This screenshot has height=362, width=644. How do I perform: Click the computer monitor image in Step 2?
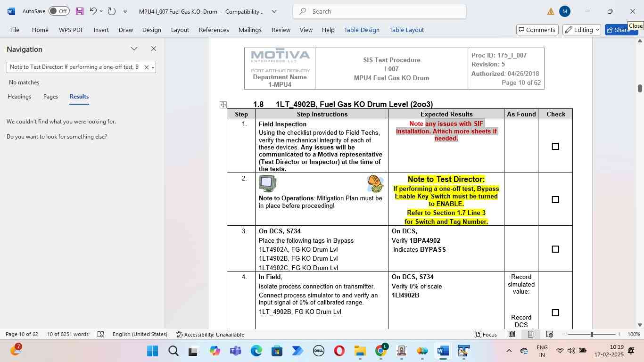(x=268, y=183)
